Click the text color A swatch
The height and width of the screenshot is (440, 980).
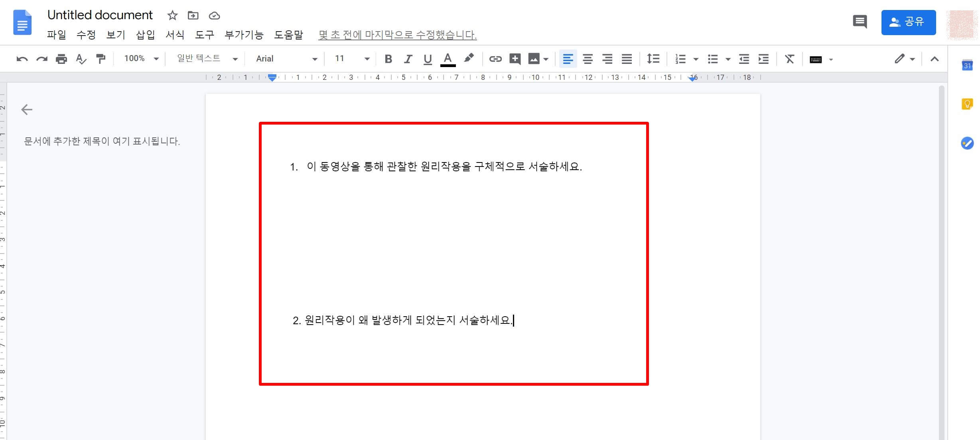coord(448,59)
